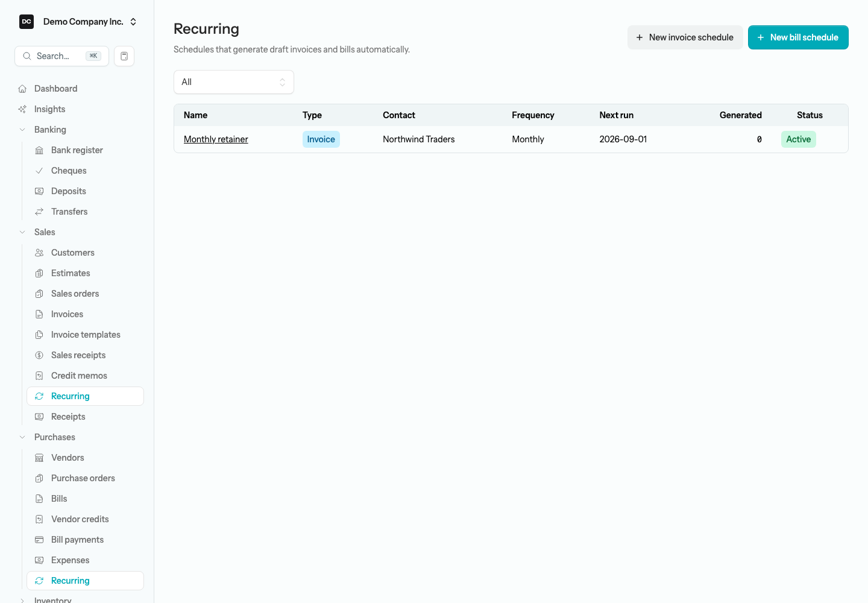Click the Active status badge
The width and height of the screenshot is (868, 603).
(799, 139)
